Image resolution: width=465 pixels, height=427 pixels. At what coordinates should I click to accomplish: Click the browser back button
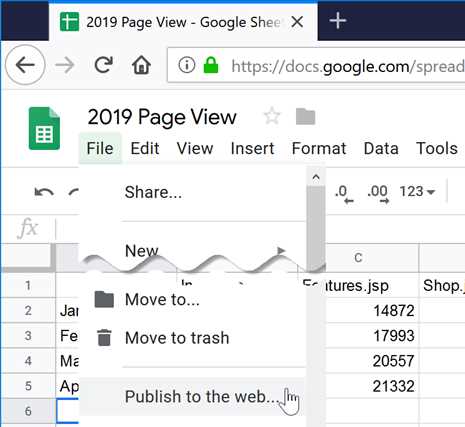25,65
